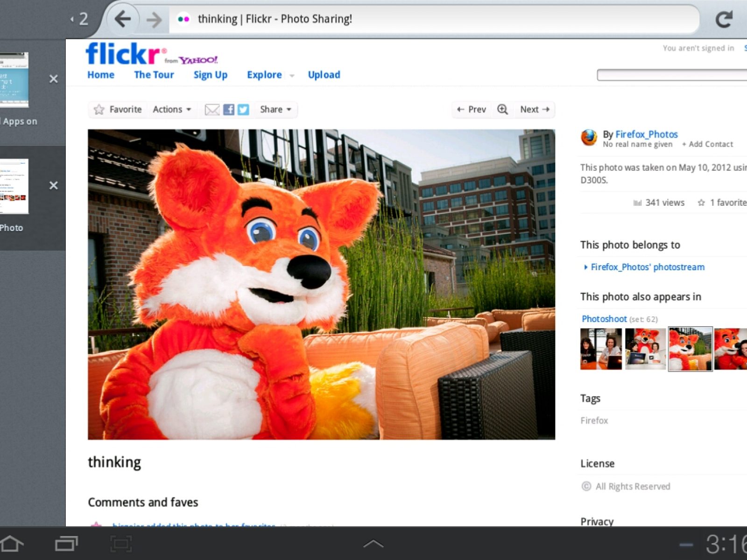This screenshot has width=747, height=560.
Task: Close the Photo tab in sidebar
Action: pos(54,185)
